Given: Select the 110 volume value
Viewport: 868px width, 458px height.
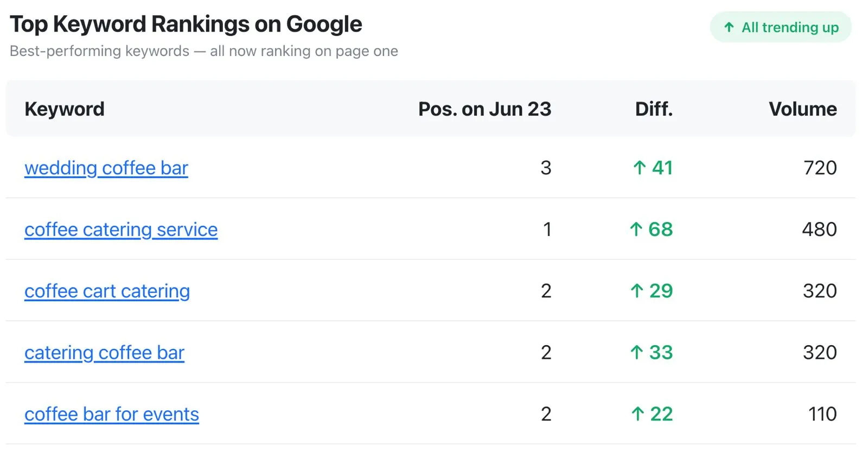Looking at the screenshot, I should pos(822,414).
